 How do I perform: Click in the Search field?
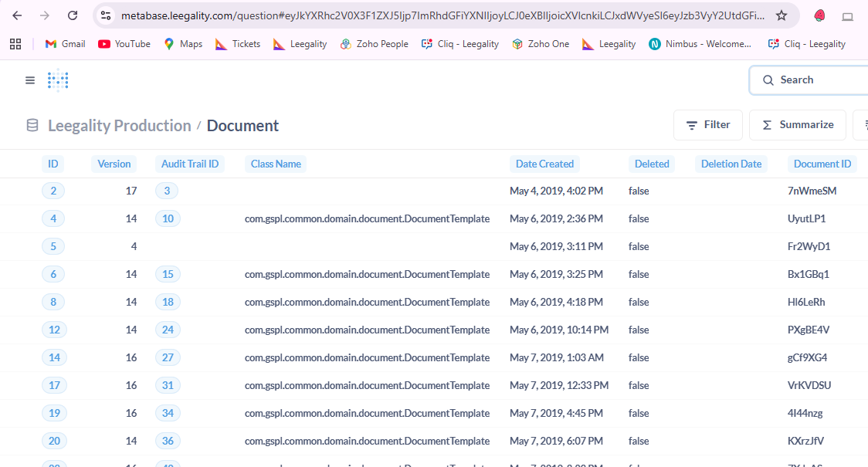(819, 80)
